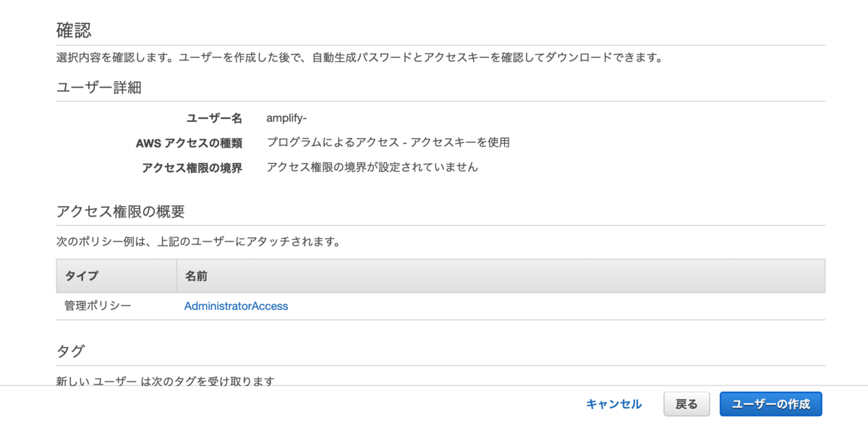
Task: Select キャンセル to abort user creation
Action: pos(612,404)
